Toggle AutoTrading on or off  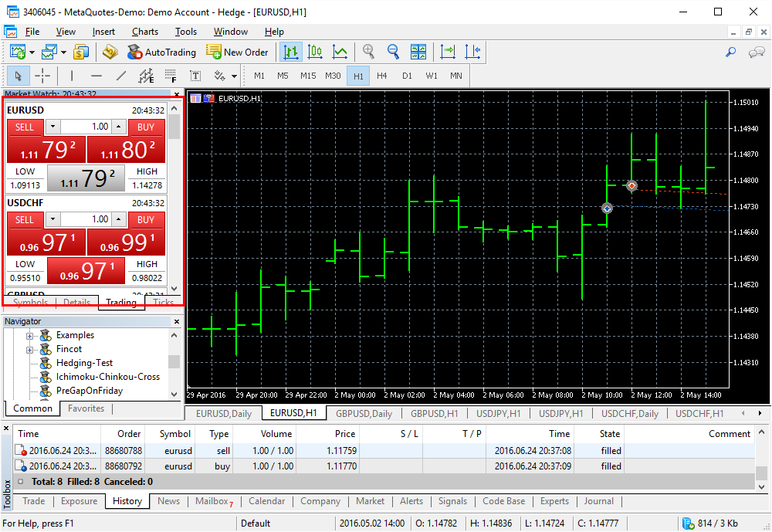(161, 53)
